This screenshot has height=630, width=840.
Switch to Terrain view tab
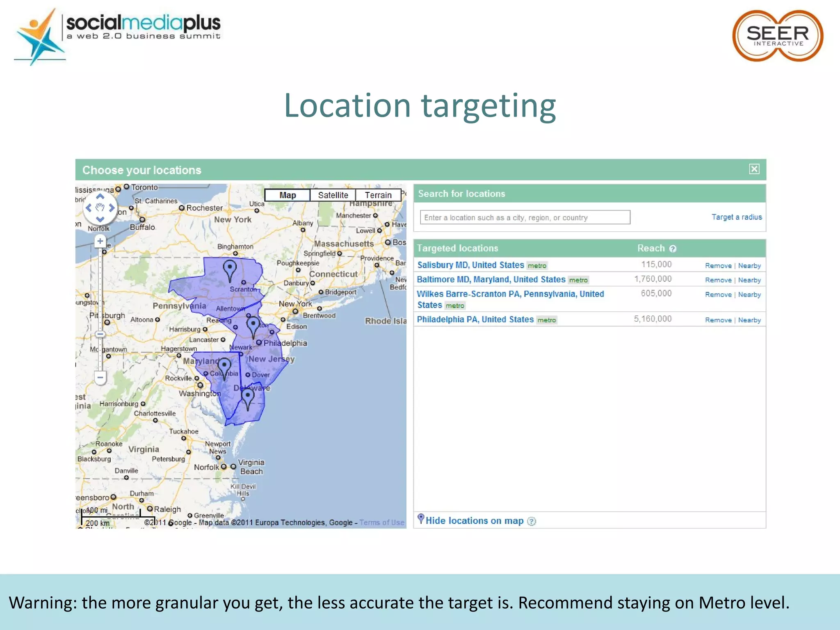click(x=378, y=195)
